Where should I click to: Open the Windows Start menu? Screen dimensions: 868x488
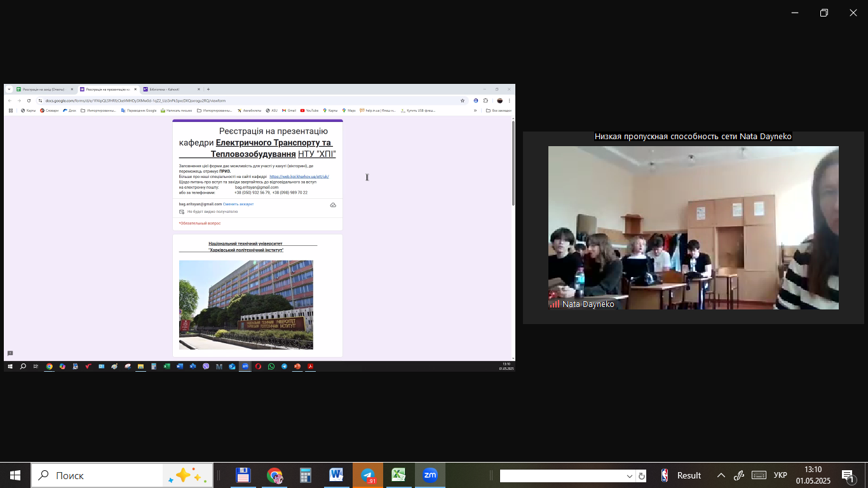tap(15, 475)
